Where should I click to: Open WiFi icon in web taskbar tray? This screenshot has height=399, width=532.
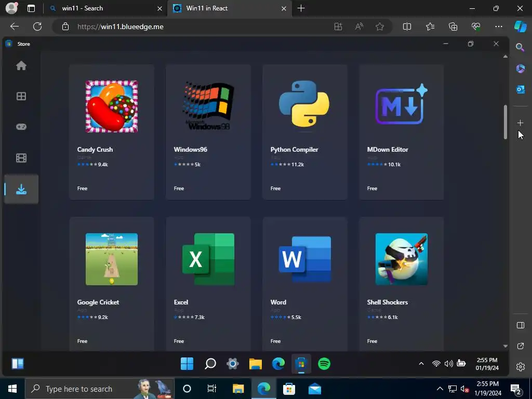pos(436,364)
